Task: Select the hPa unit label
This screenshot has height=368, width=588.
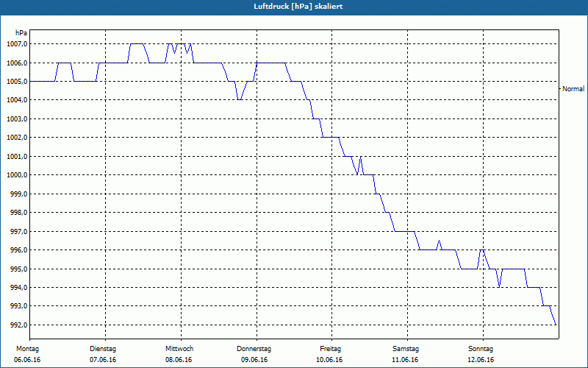Action: (21, 33)
